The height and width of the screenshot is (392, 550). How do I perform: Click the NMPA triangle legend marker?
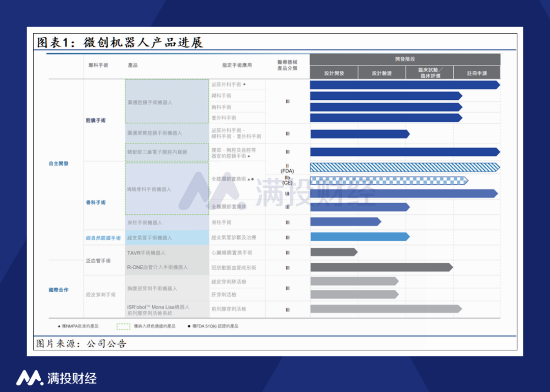pyautogui.click(x=59, y=326)
